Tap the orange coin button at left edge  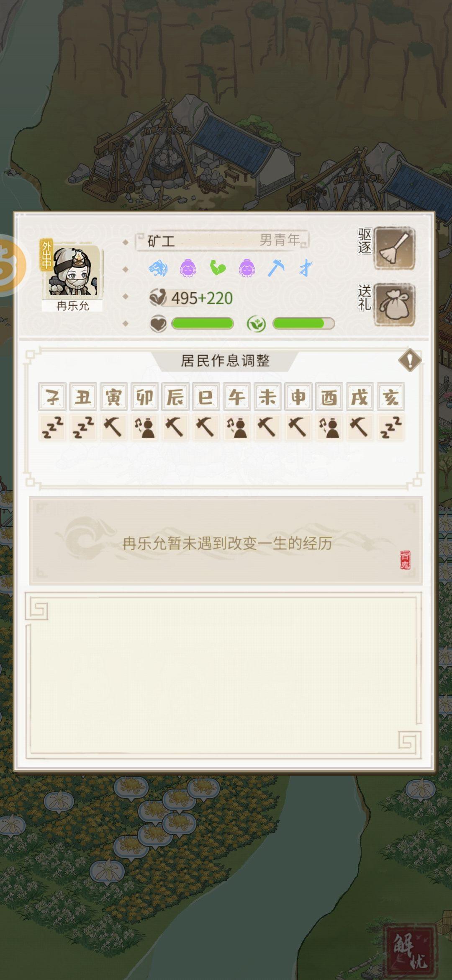coord(12,266)
